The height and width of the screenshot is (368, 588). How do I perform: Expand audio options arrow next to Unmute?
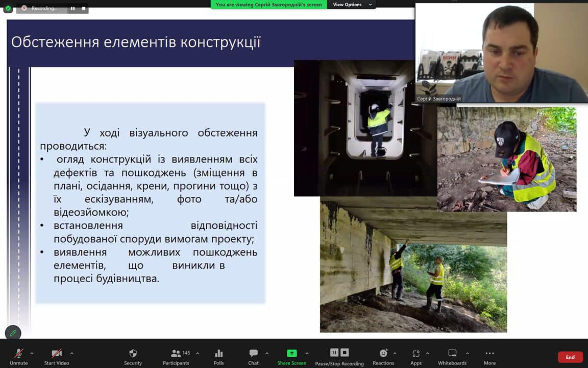[32, 353]
